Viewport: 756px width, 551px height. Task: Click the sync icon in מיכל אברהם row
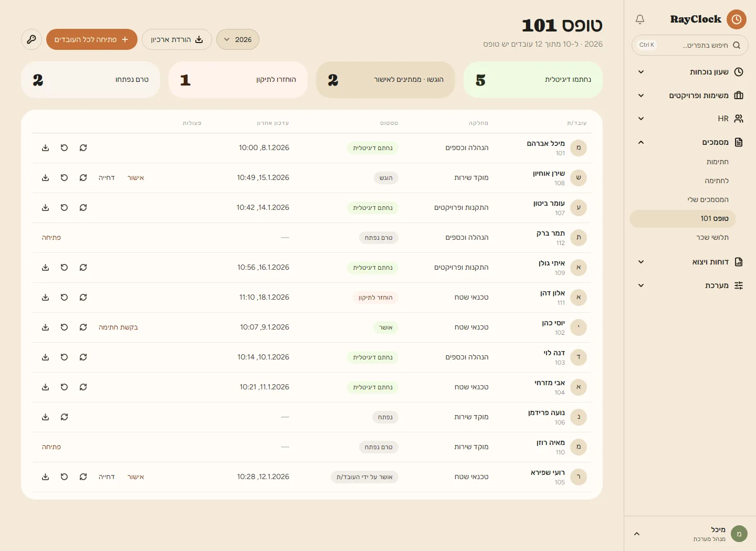pos(83,148)
